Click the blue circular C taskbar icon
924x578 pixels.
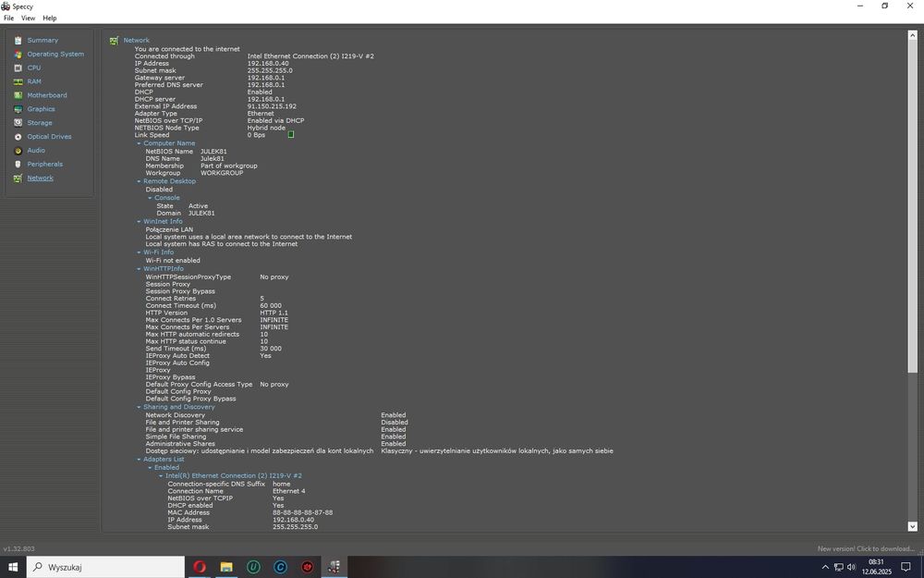[x=281, y=567]
